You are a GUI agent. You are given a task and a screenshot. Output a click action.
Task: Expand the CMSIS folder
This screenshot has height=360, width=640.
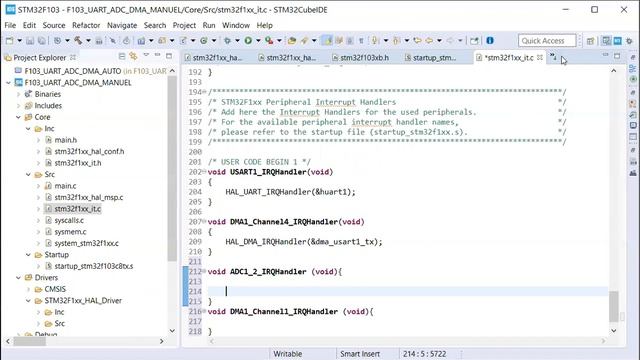[28, 289]
